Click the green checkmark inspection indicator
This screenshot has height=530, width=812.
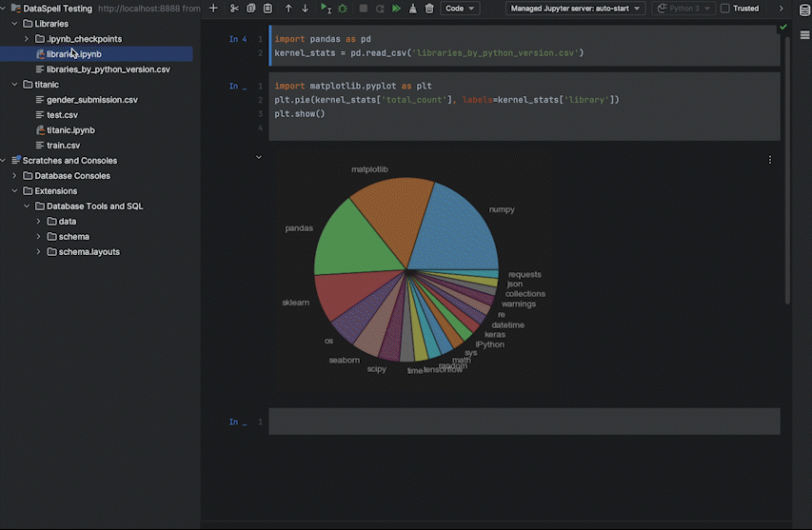783,27
